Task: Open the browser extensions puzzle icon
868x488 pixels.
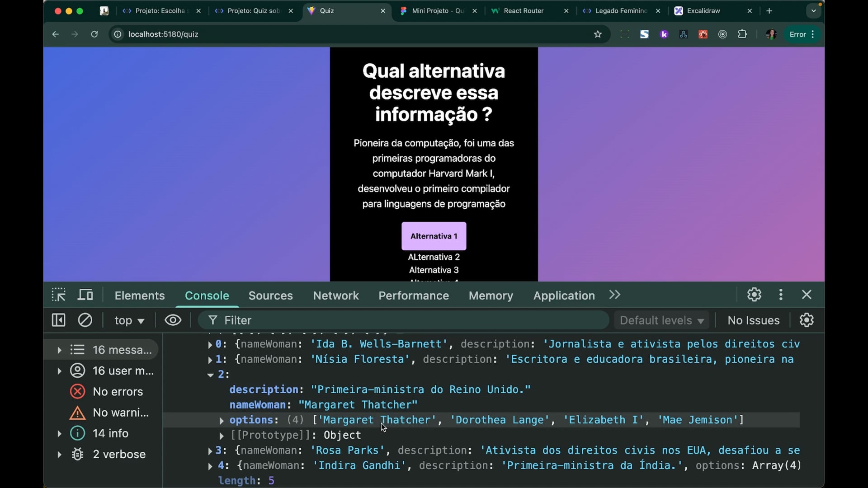Action: (742, 34)
